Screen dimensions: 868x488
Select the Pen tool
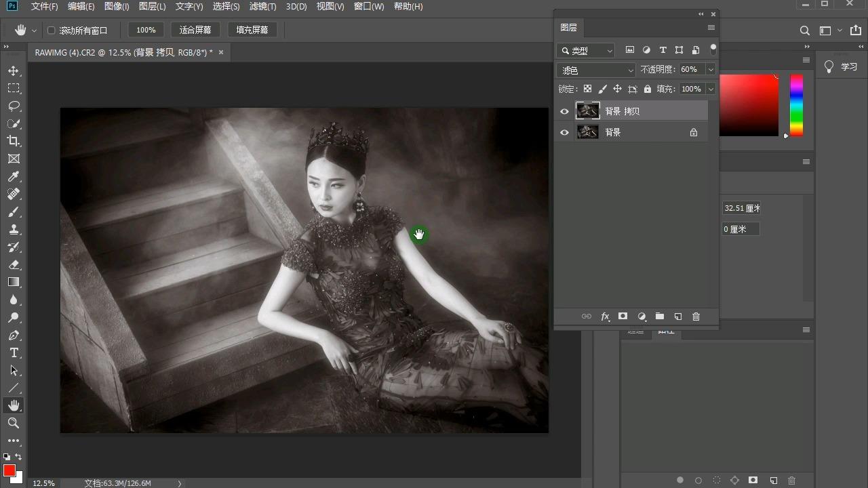(14, 335)
